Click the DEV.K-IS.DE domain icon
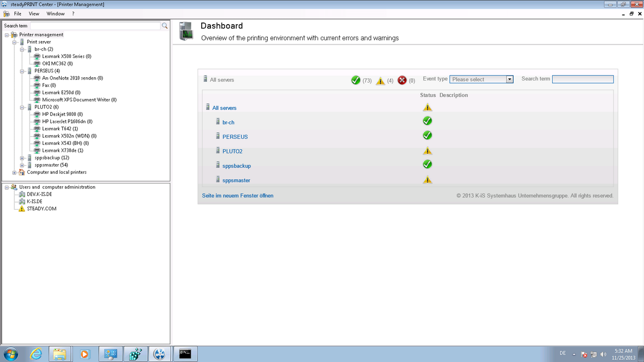 (x=22, y=194)
